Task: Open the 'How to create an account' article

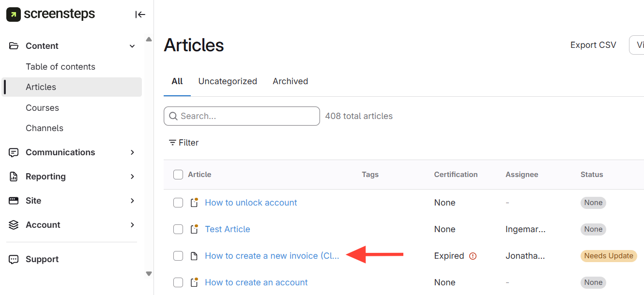Action: [256, 282]
